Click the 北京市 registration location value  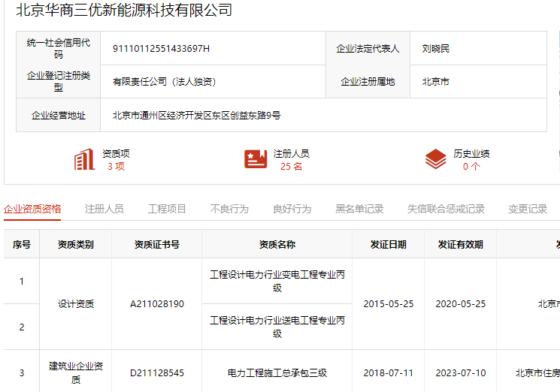[436, 82]
